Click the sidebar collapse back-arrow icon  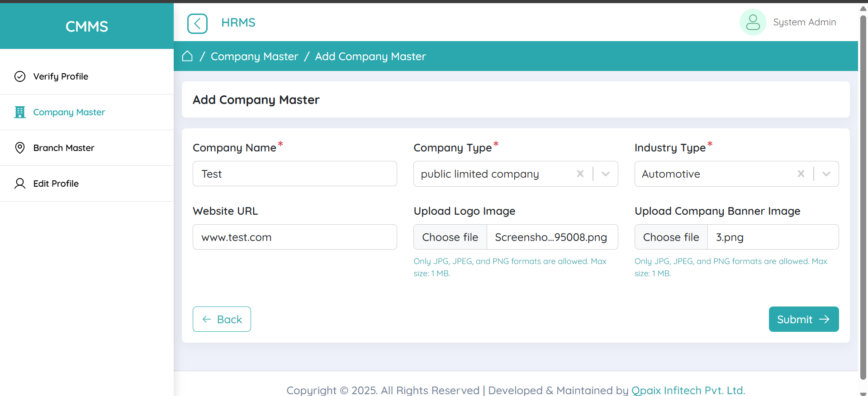[197, 24]
